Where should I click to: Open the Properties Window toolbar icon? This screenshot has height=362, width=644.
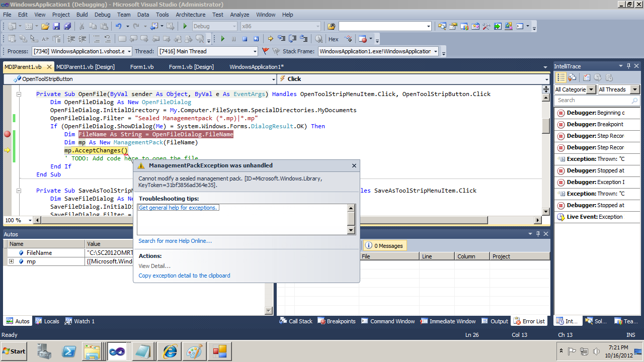tap(453, 26)
